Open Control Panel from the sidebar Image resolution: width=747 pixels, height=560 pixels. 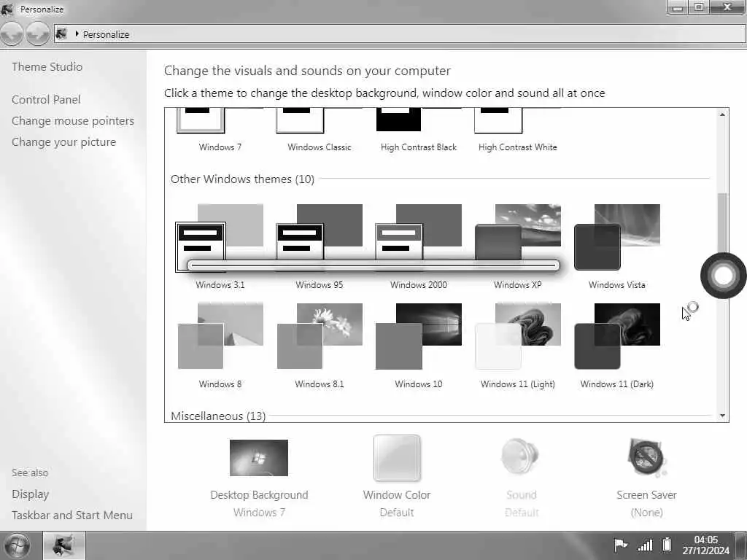click(46, 99)
